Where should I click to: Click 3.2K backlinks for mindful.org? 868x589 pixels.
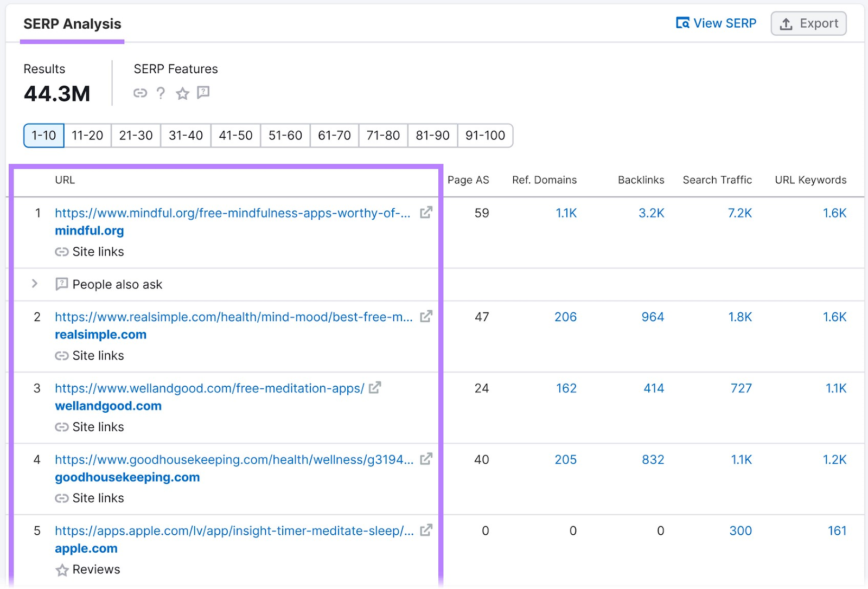click(651, 213)
